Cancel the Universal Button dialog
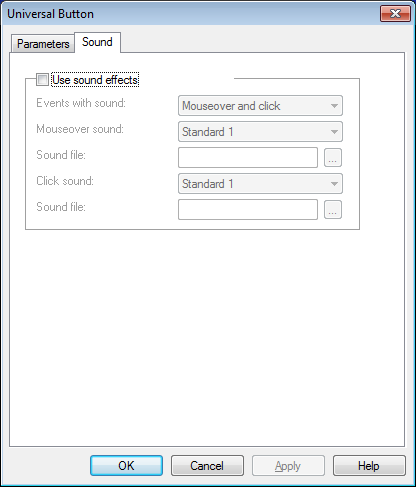Viewport: 416px width, 487px height. point(207,466)
